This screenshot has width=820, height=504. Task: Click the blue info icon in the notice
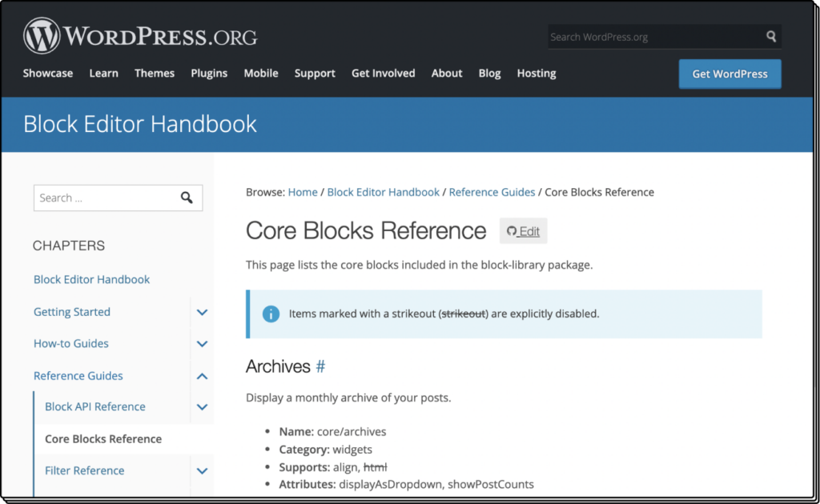[271, 314]
